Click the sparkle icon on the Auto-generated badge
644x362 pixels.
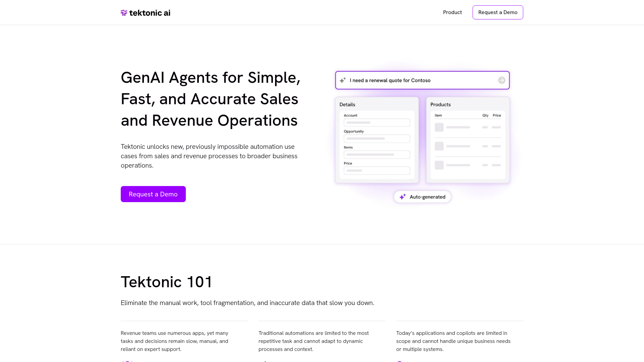[x=403, y=197]
